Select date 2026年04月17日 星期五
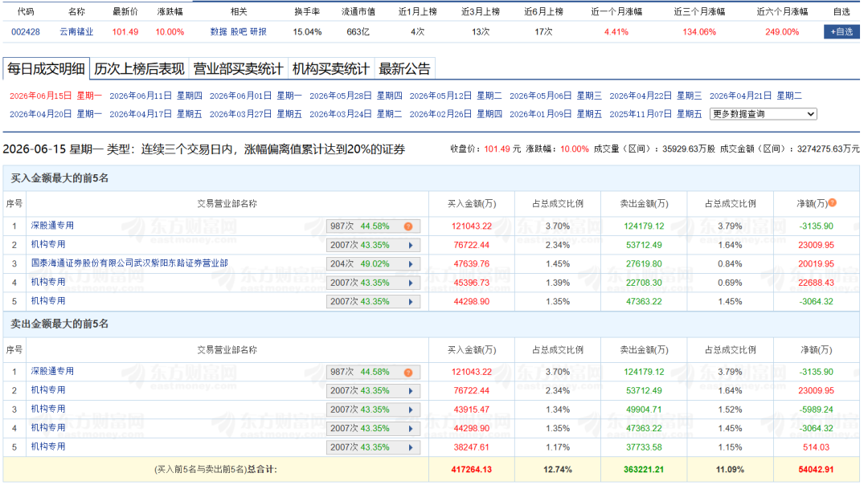 click(156, 114)
